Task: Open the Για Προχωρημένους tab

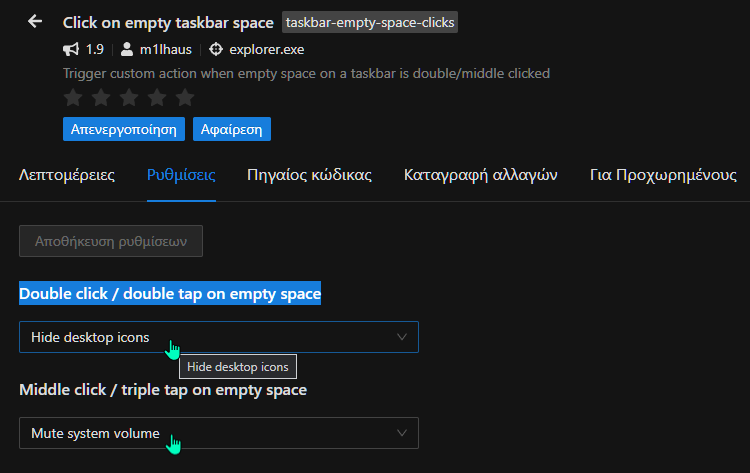Action: click(x=663, y=175)
